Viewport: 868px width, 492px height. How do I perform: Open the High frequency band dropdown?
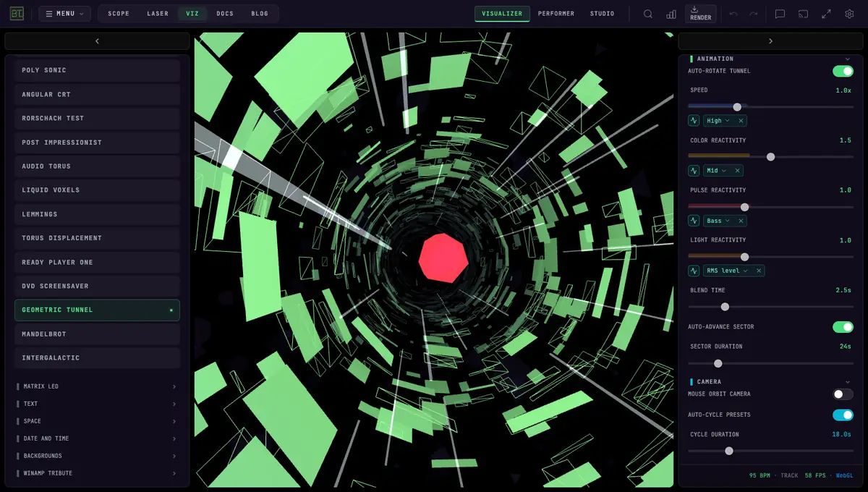tap(718, 121)
